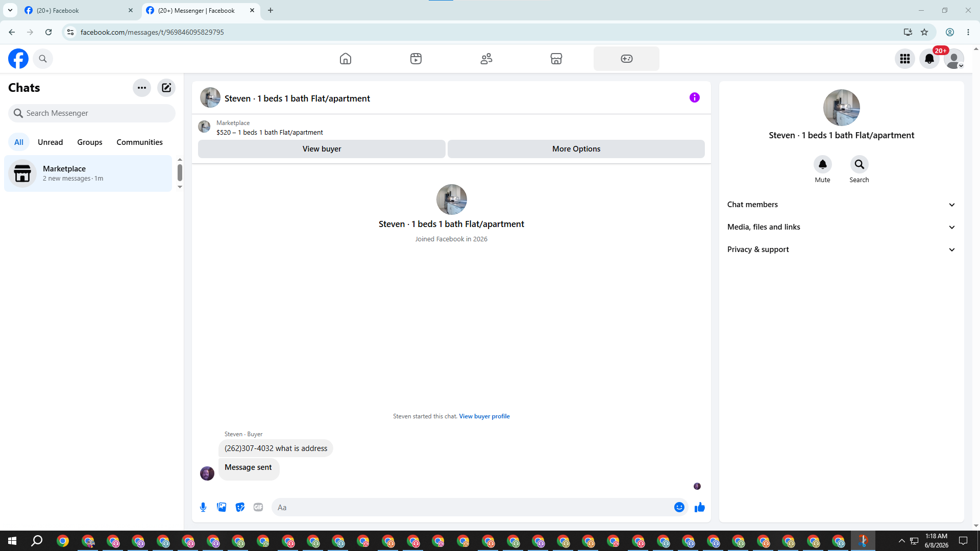The image size is (980, 551).
Task: Click the (262)307-4032 message bubble
Action: pos(276,448)
